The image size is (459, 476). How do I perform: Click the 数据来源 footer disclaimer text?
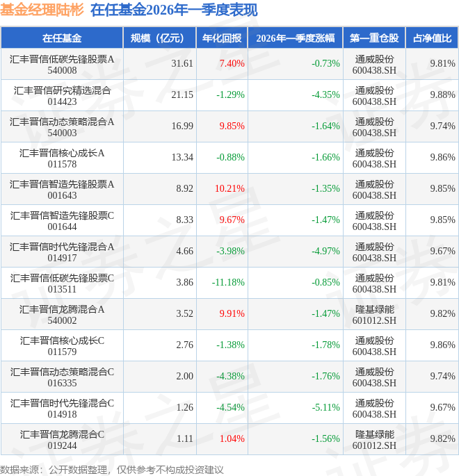(x=112, y=470)
